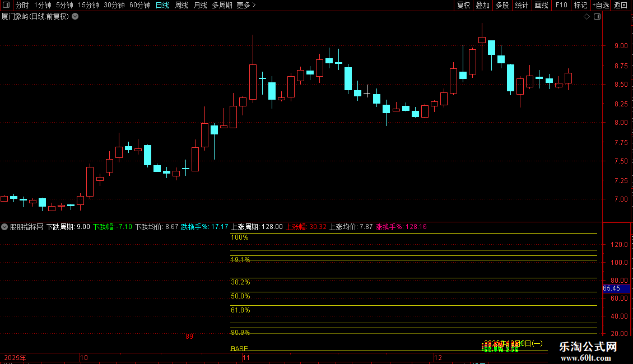Click the 复权 adjustment button
Image resolution: width=633 pixels, height=364 pixels.
[x=463, y=5]
